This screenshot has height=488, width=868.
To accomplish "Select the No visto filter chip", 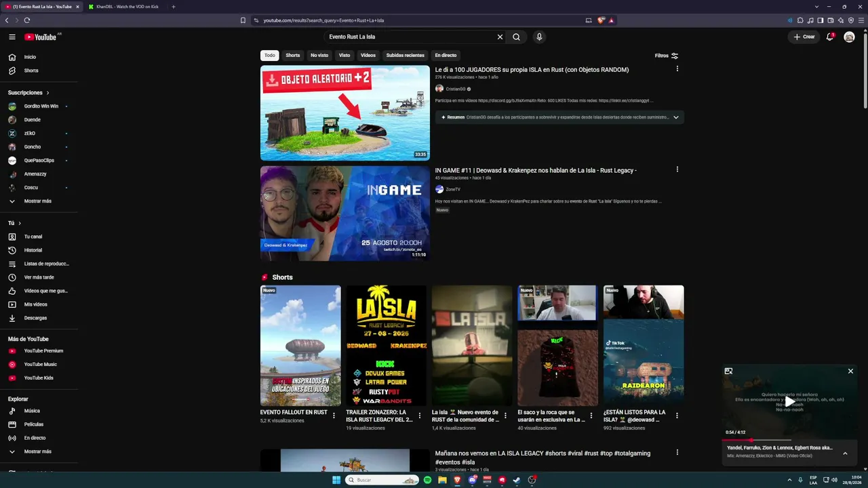I will pos(319,56).
